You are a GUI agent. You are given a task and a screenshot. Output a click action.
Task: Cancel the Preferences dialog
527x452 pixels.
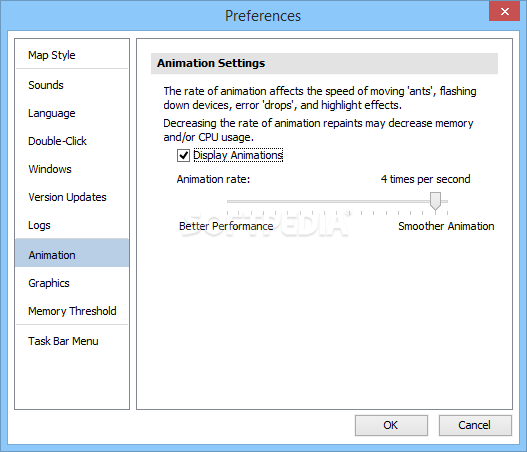[x=475, y=425]
